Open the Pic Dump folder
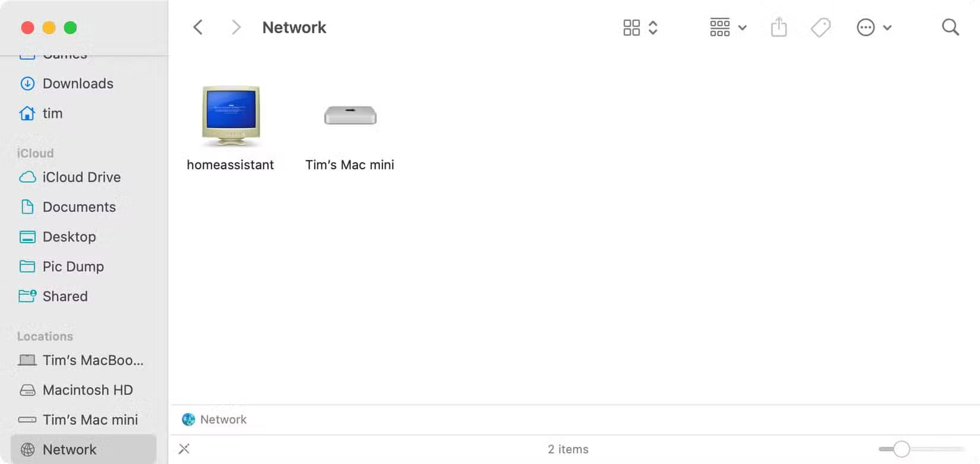Viewport: 980px width, 464px height. pos(73,266)
